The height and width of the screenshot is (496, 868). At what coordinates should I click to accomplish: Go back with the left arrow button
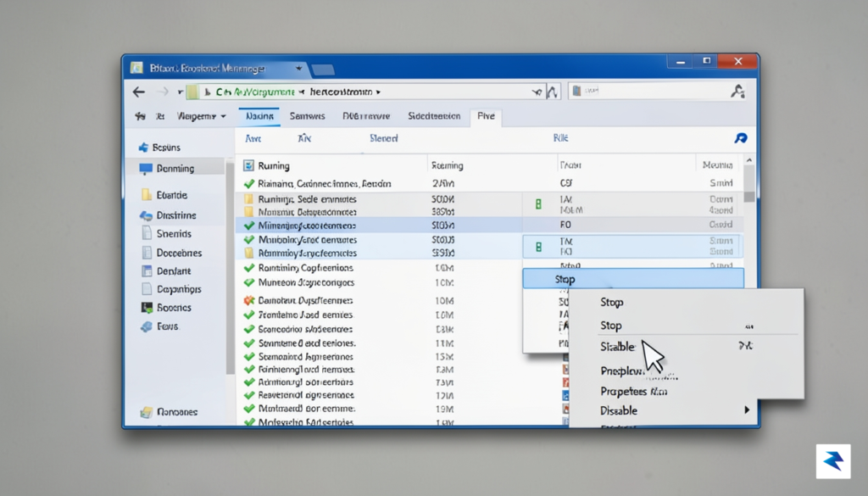pyautogui.click(x=138, y=92)
